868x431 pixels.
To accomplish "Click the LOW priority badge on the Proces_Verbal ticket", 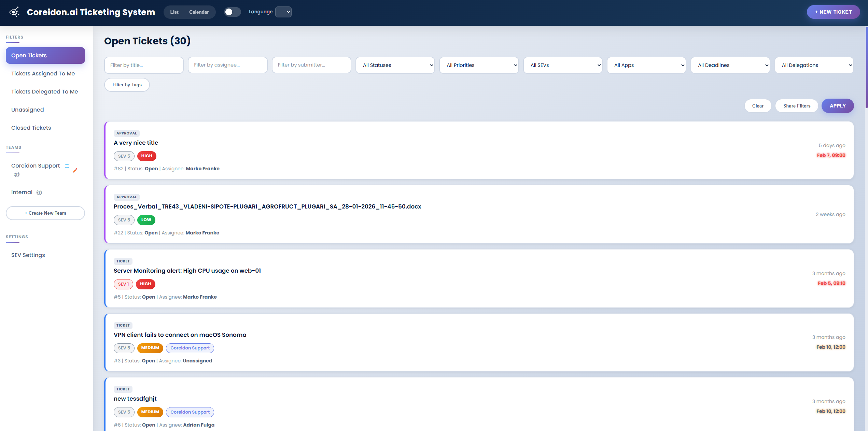I will (x=146, y=220).
